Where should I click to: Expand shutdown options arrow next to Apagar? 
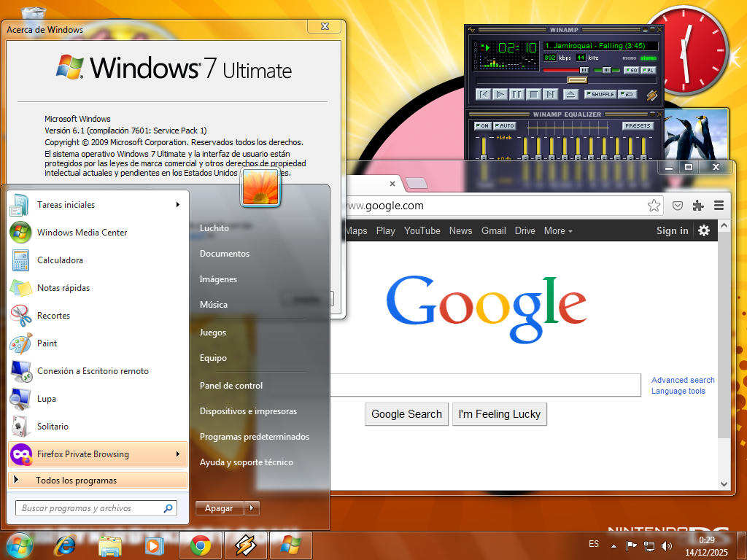pos(252,508)
